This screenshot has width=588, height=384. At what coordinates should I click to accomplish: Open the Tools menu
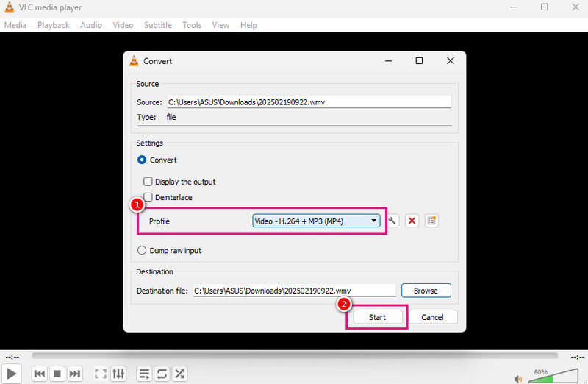(x=192, y=25)
